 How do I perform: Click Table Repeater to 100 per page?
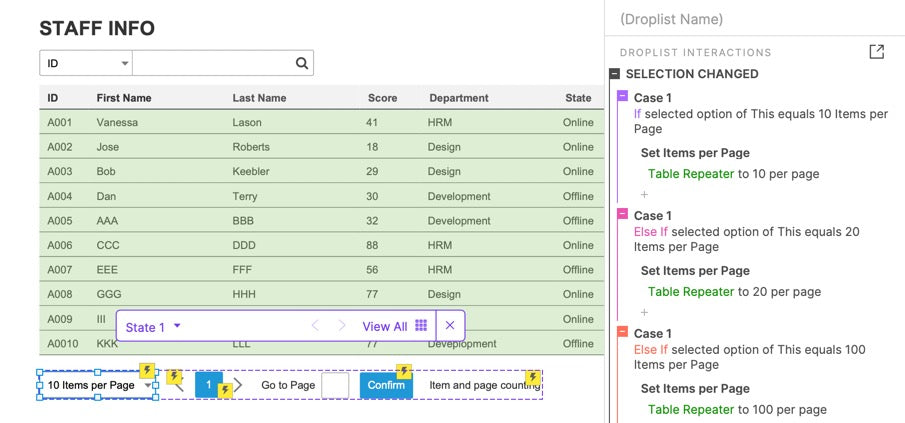(x=737, y=410)
